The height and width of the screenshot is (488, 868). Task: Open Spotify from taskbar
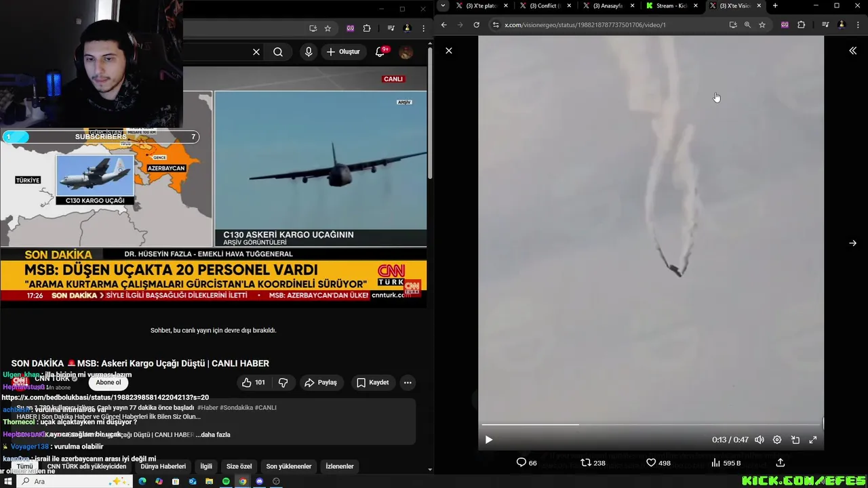(226, 481)
